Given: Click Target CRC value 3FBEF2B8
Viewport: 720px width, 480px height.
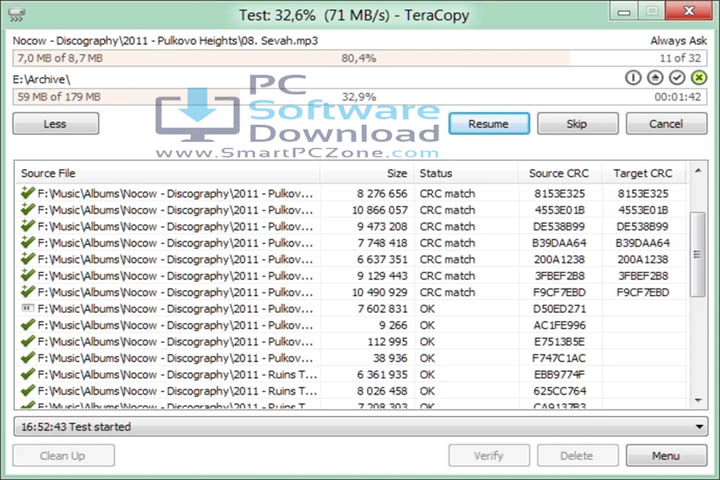Looking at the screenshot, I should [643, 276].
